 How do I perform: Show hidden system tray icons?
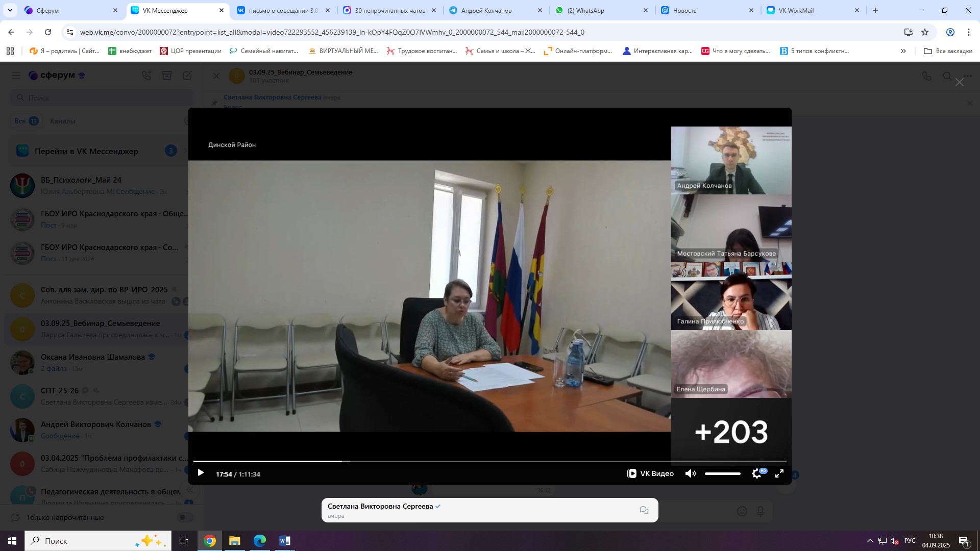coord(870,541)
